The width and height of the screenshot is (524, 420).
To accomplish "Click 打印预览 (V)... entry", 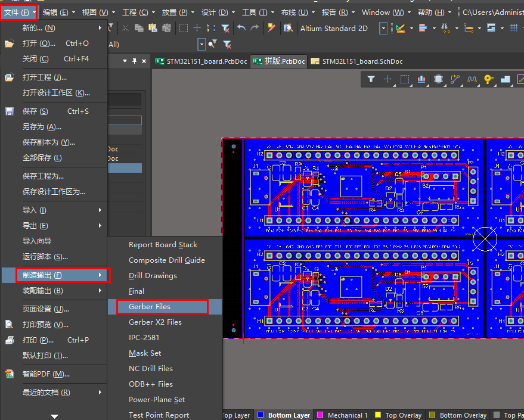I will point(55,325).
